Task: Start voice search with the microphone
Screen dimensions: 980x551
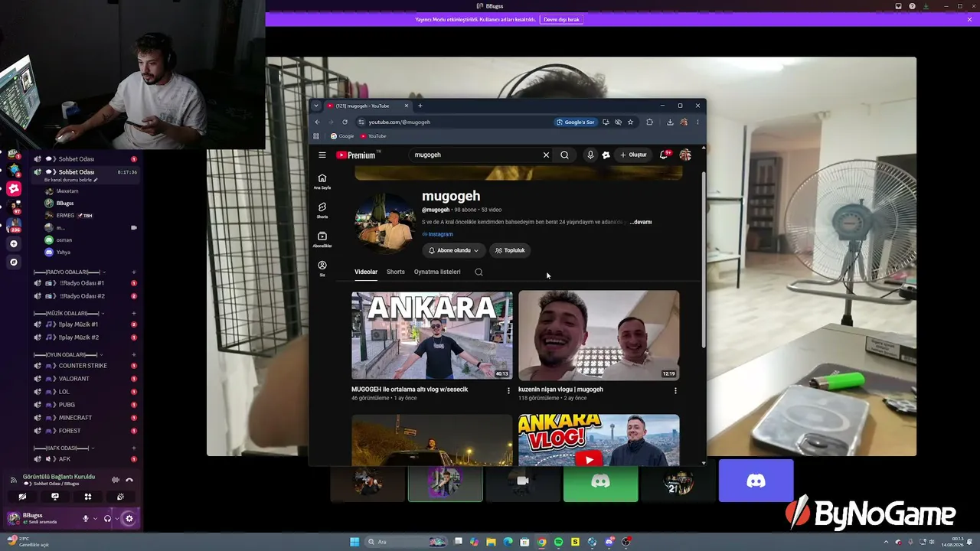Action: tap(590, 155)
